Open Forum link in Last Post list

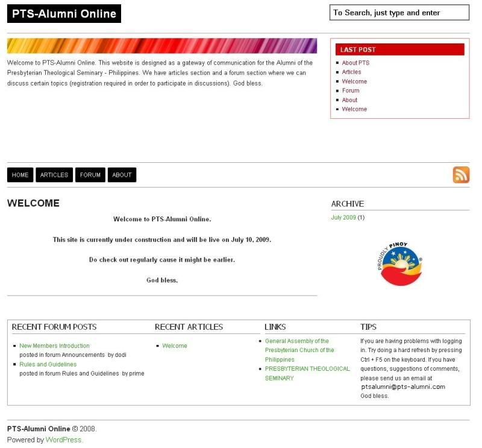click(351, 90)
